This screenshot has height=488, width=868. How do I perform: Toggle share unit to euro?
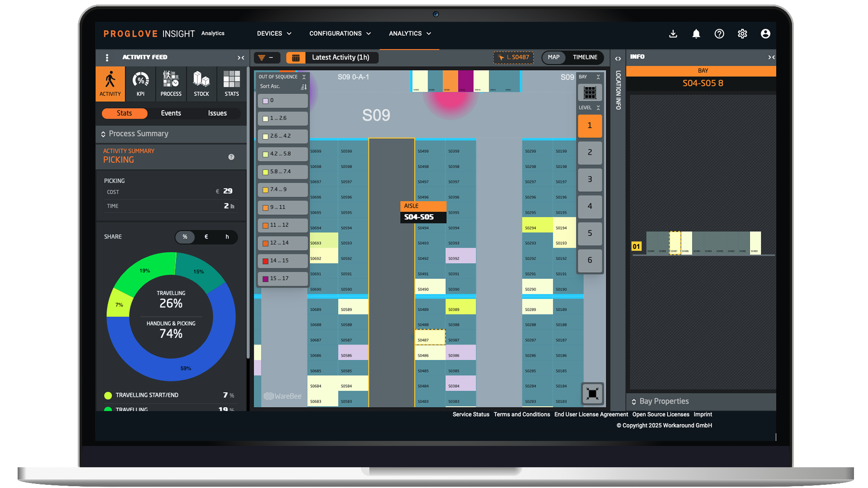206,237
